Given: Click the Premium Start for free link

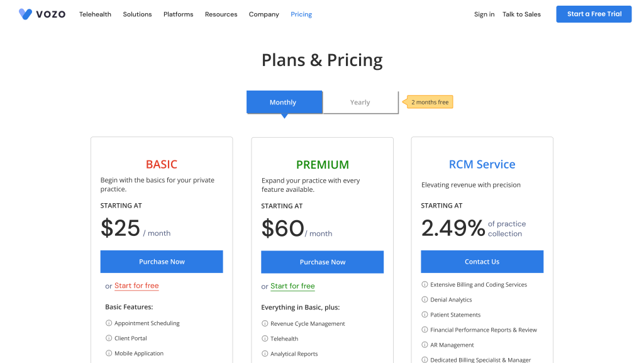Looking at the screenshot, I should [x=292, y=286].
